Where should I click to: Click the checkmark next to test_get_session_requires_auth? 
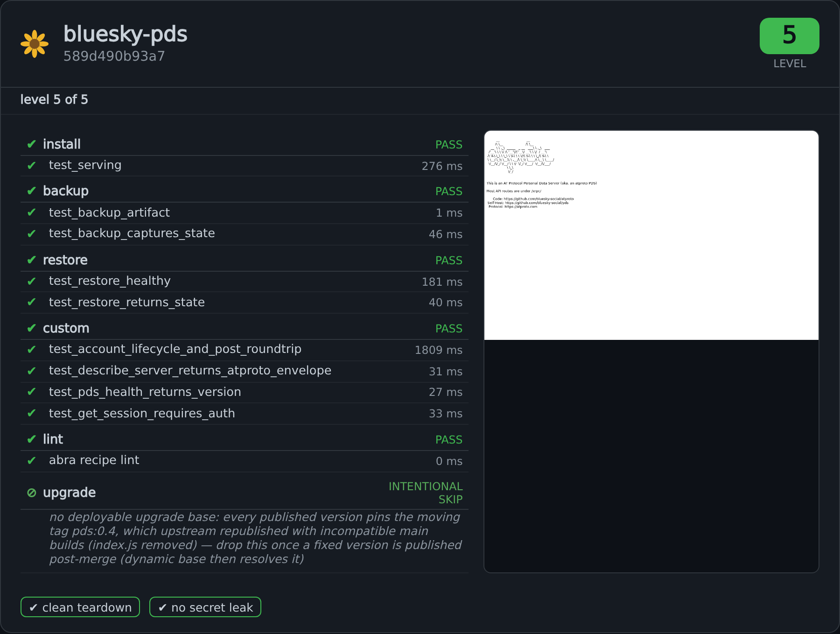[x=32, y=413]
